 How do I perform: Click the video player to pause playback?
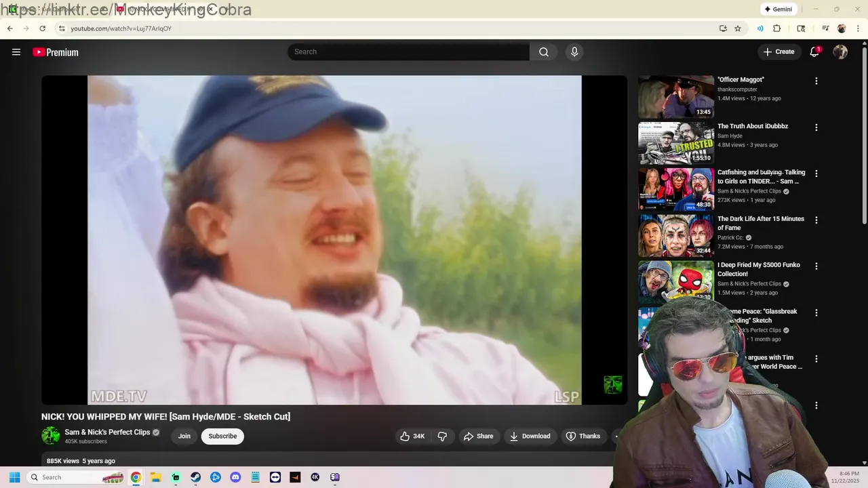tap(334, 240)
